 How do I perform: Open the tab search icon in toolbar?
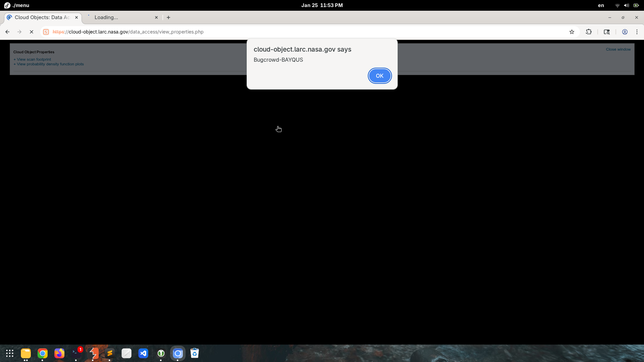click(607, 32)
